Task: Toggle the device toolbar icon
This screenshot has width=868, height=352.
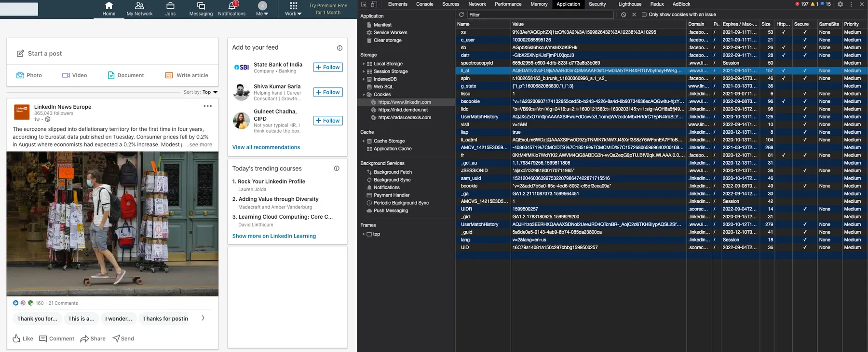Action: point(374,4)
